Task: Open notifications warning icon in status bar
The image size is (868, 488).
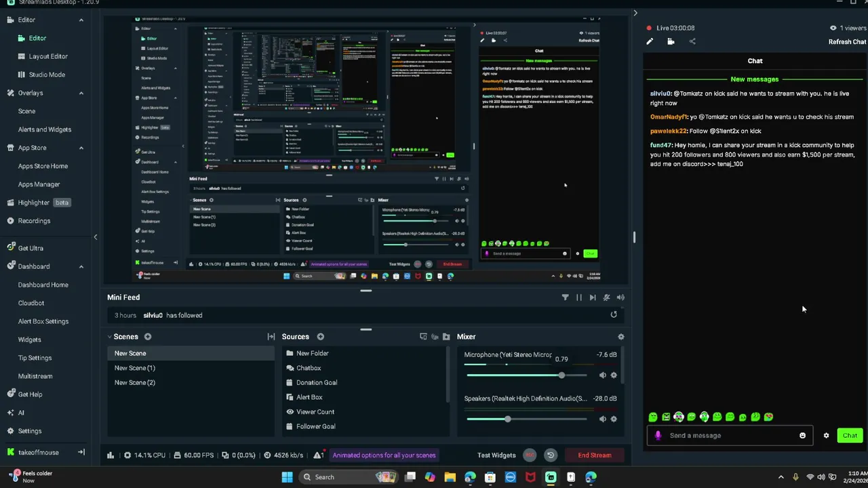Action: pos(318,455)
